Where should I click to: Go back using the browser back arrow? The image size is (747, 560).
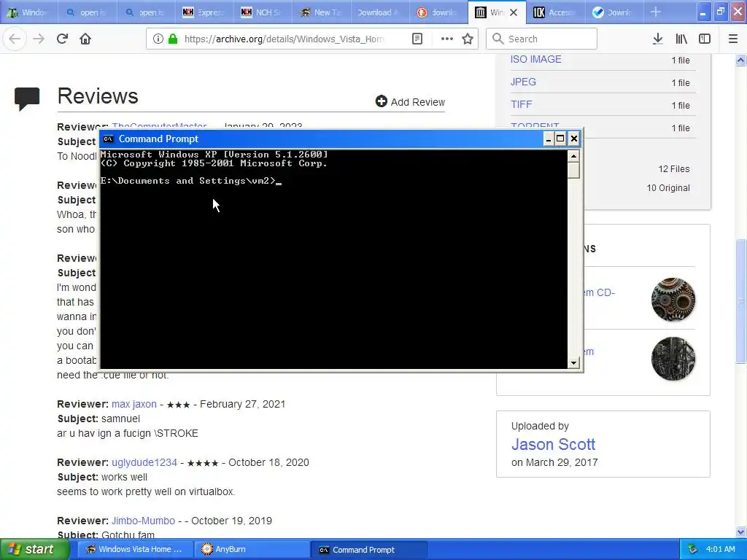coord(15,39)
